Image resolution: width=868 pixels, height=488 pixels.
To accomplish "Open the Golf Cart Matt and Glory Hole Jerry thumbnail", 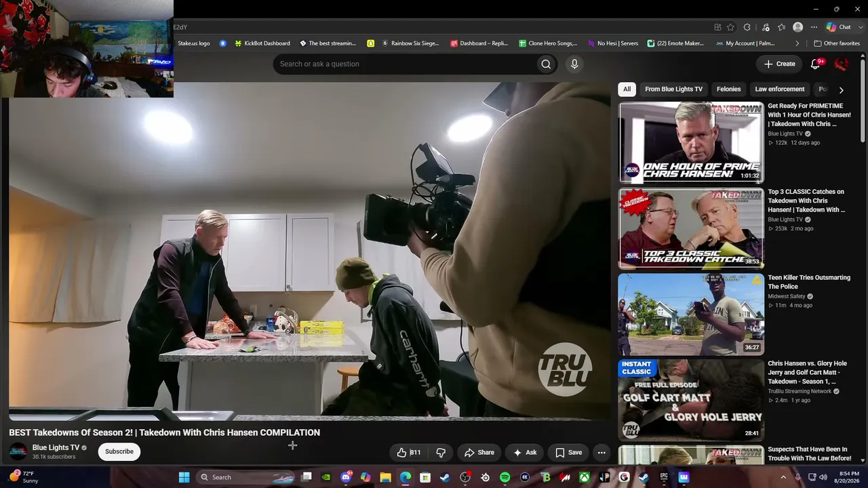I will click(x=691, y=400).
